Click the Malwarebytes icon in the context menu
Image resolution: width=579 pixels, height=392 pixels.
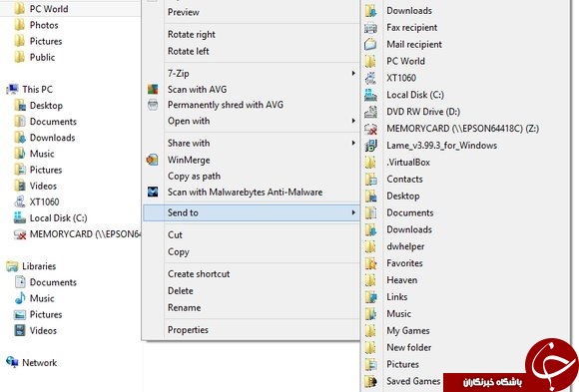pyautogui.click(x=153, y=192)
